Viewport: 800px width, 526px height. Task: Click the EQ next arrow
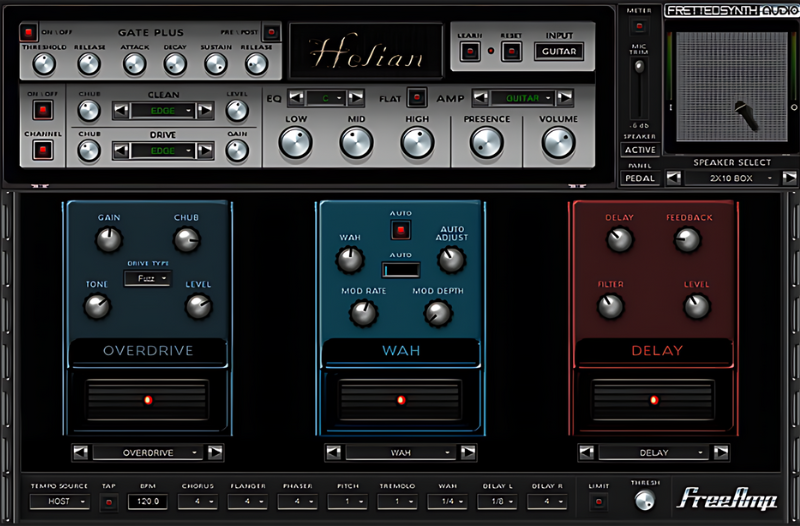(356, 97)
